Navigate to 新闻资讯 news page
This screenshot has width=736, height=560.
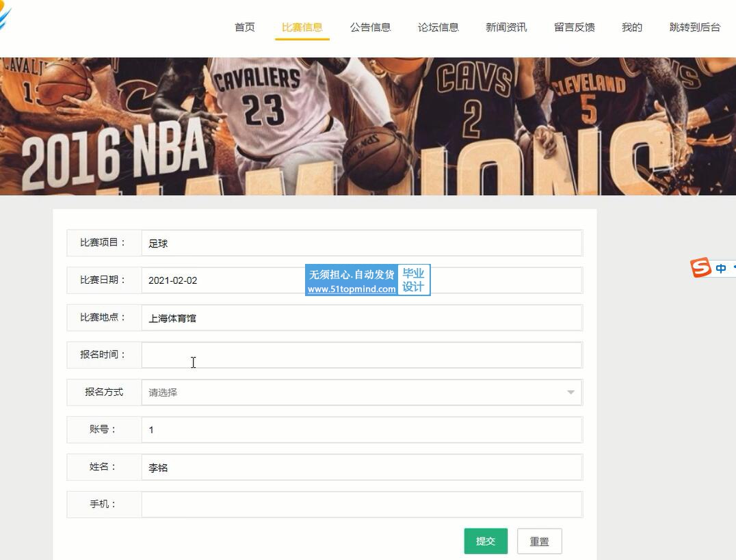click(x=506, y=27)
